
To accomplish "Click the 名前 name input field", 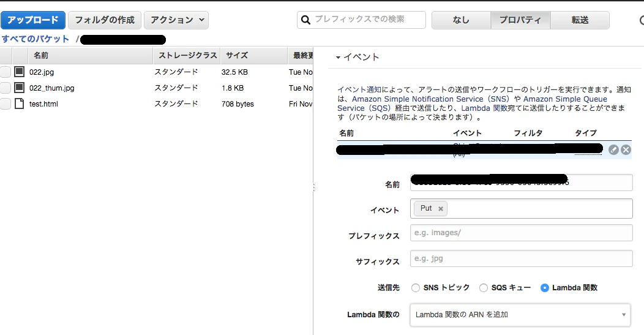I will [x=521, y=183].
